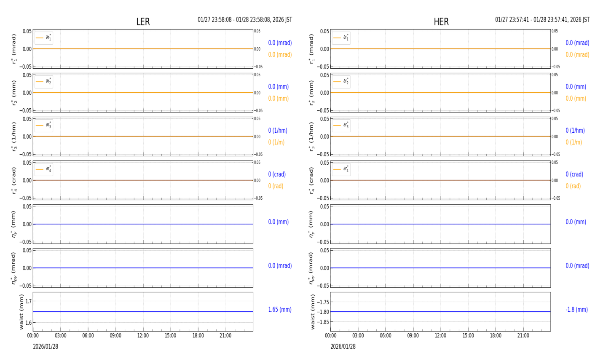Click '1.7' tick on LER waist axis
Viewport: 595px width, 364px height.
point(29,301)
